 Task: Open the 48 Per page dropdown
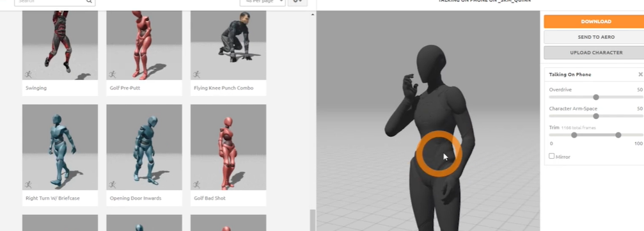click(x=262, y=2)
